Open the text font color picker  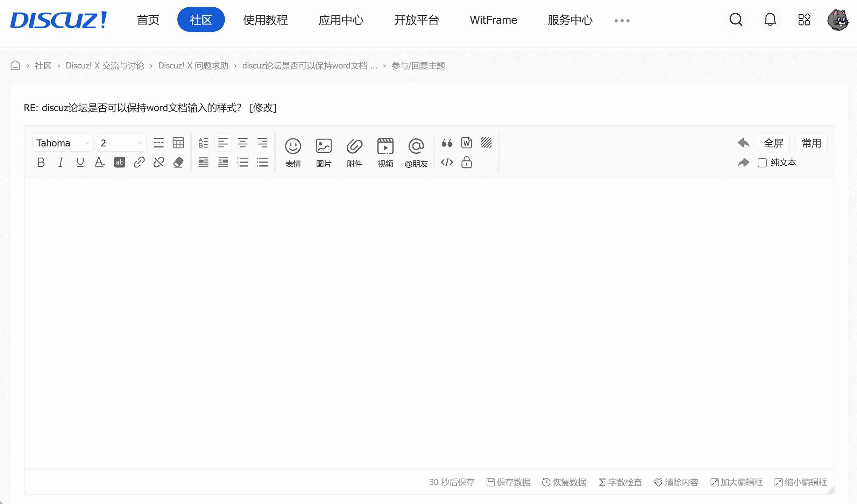pyautogui.click(x=100, y=163)
